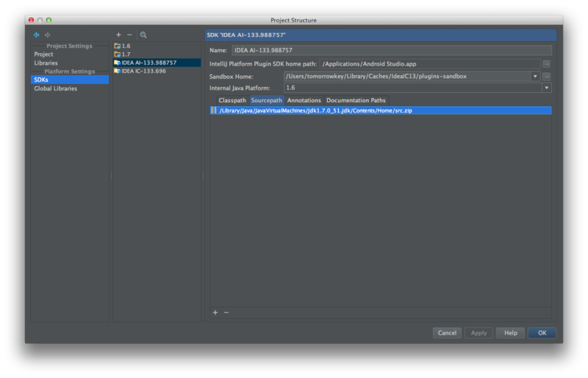Remove the selected source path
The image size is (588, 378).
click(x=226, y=313)
